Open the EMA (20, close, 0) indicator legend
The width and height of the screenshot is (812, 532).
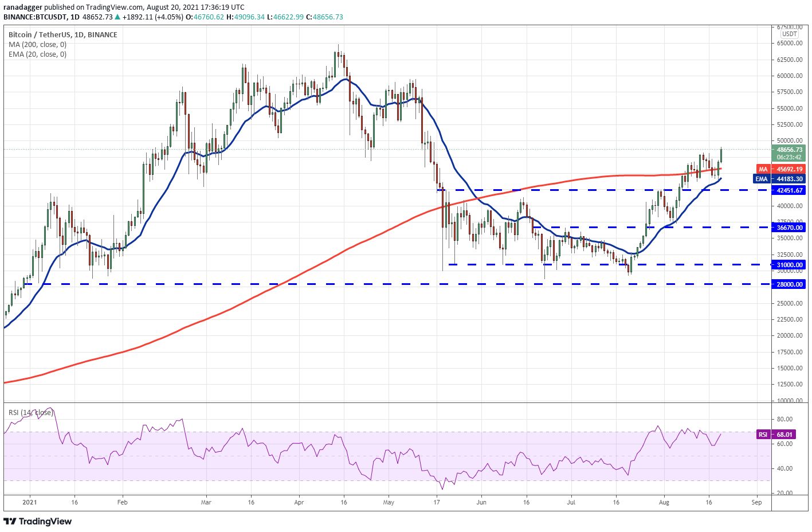coord(37,54)
